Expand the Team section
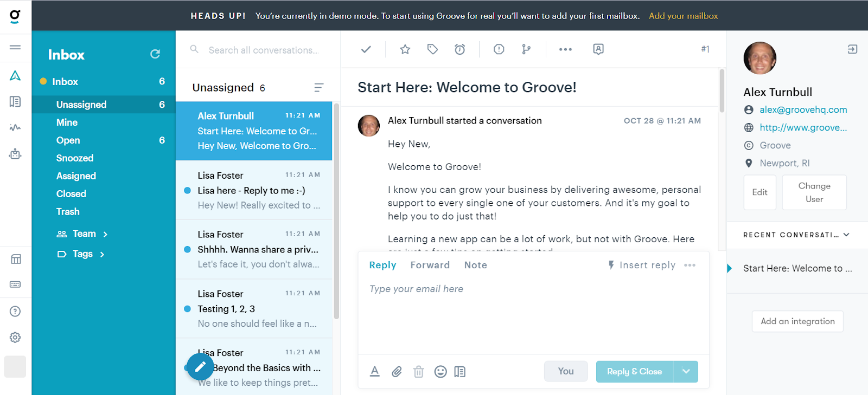Screen dimensions: 868x395 tap(82, 234)
